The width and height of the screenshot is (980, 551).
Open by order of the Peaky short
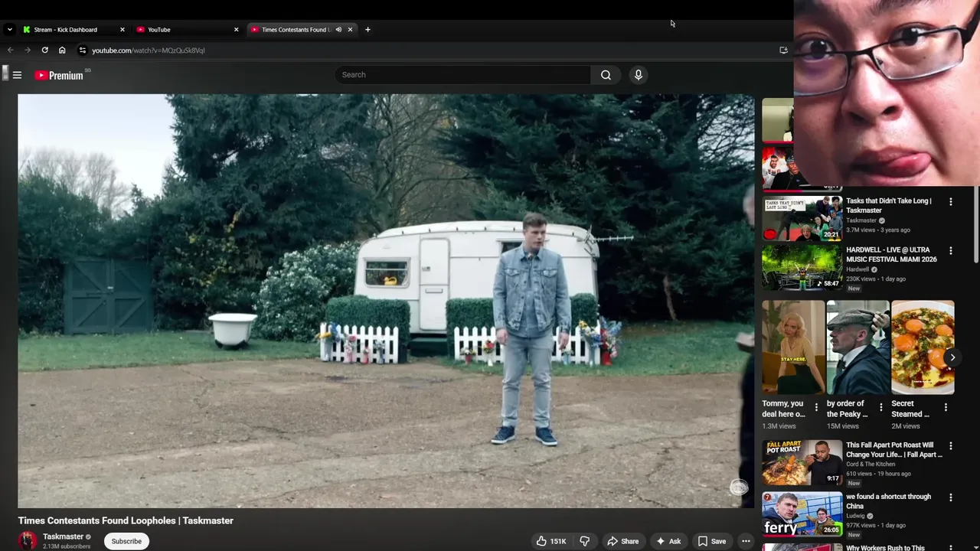click(x=857, y=347)
